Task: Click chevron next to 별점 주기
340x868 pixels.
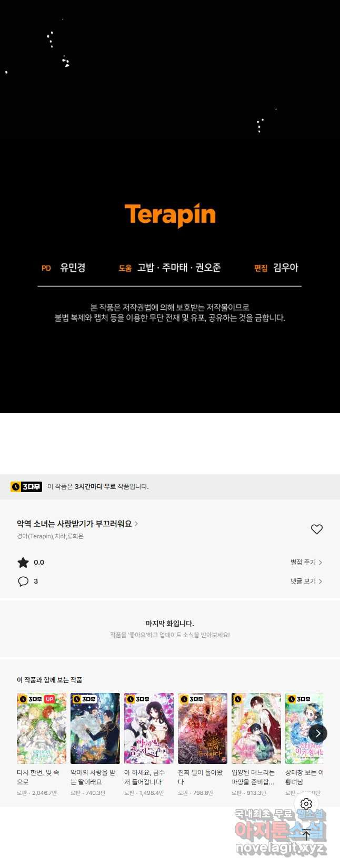Action: pos(321,563)
